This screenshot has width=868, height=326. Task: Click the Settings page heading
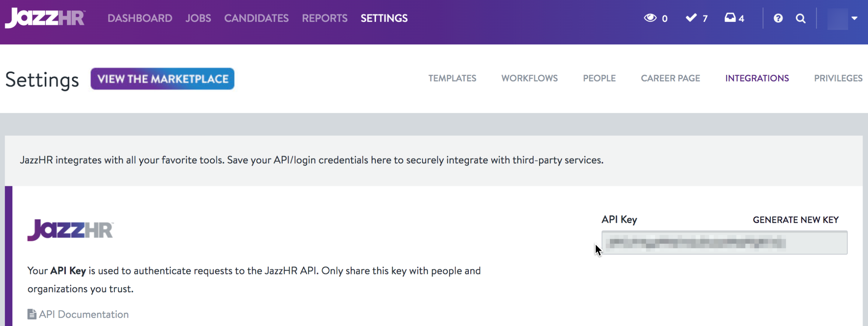click(42, 80)
